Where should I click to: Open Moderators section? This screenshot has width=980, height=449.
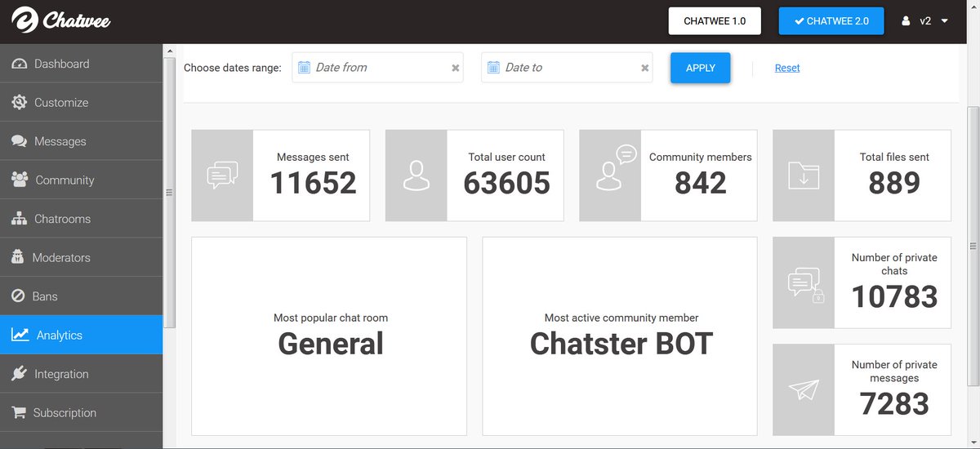click(82, 257)
